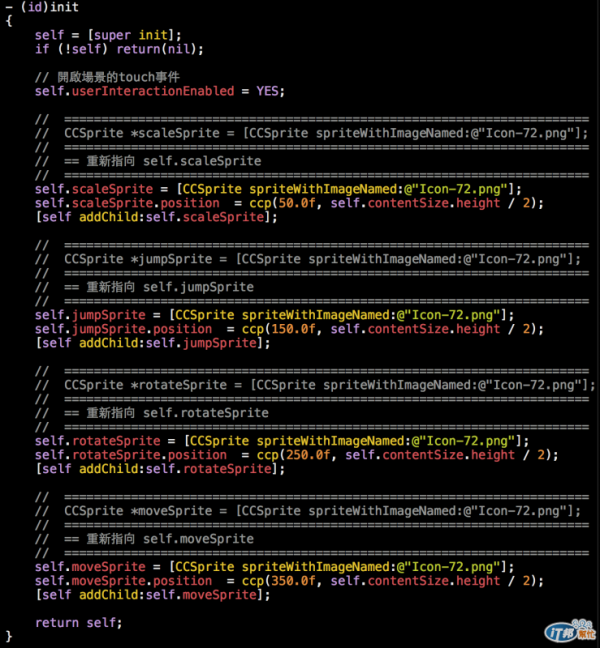
Task: Click '[self addChild:self.moveSprite];' line
Action: click(152, 595)
